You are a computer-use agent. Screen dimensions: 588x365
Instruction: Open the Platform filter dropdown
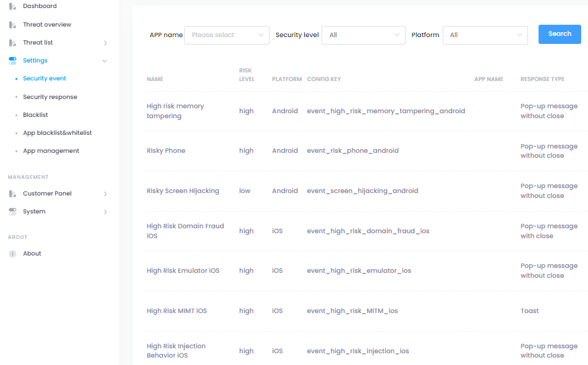[485, 35]
